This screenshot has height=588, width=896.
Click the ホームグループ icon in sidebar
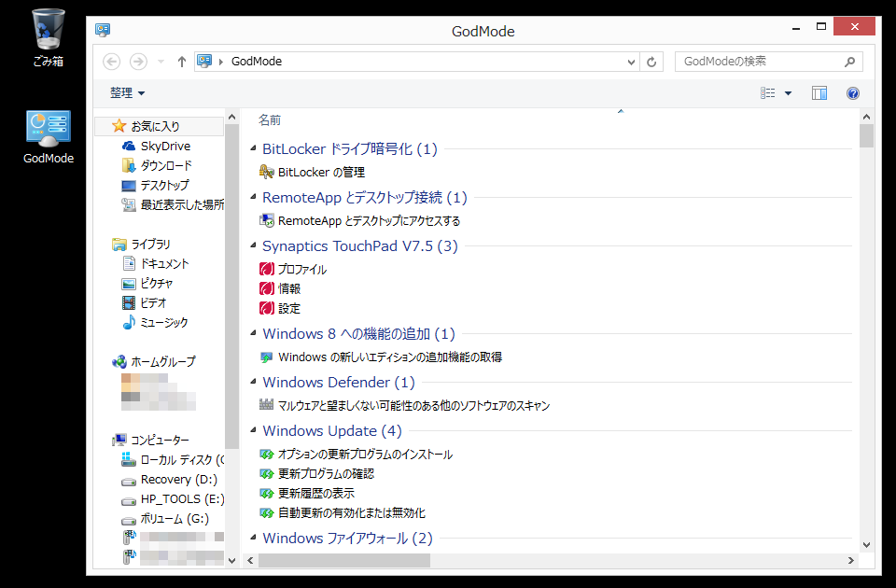click(x=119, y=361)
